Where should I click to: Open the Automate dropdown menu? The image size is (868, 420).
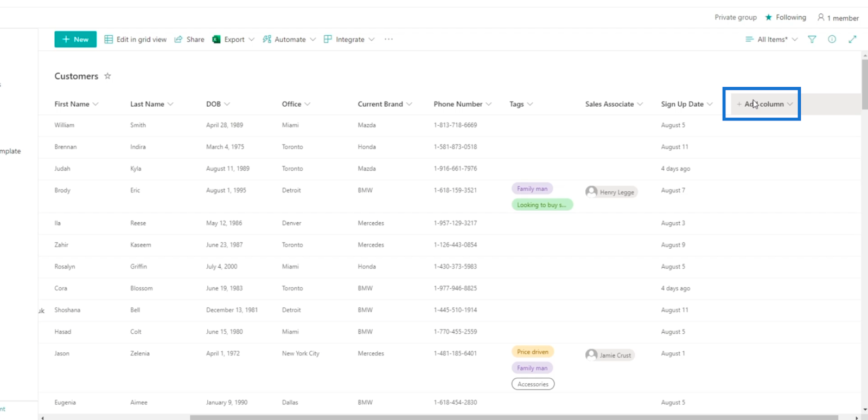click(x=289, y=40)
